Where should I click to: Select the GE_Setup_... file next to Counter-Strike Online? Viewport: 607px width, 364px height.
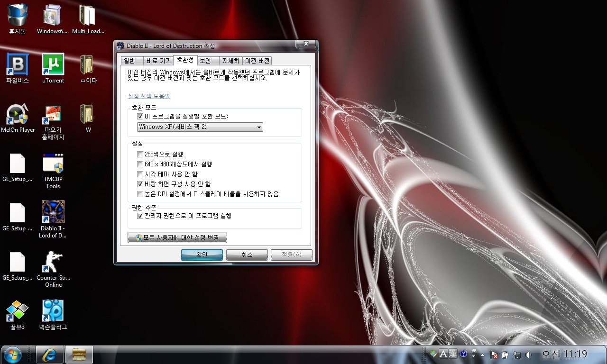coord(18,265)
